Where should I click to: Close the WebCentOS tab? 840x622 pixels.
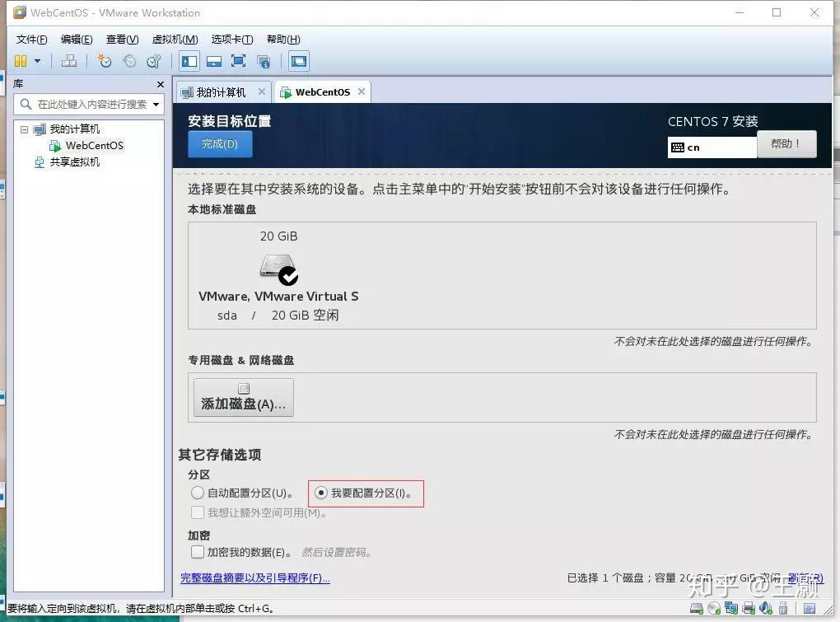point(362,91)
